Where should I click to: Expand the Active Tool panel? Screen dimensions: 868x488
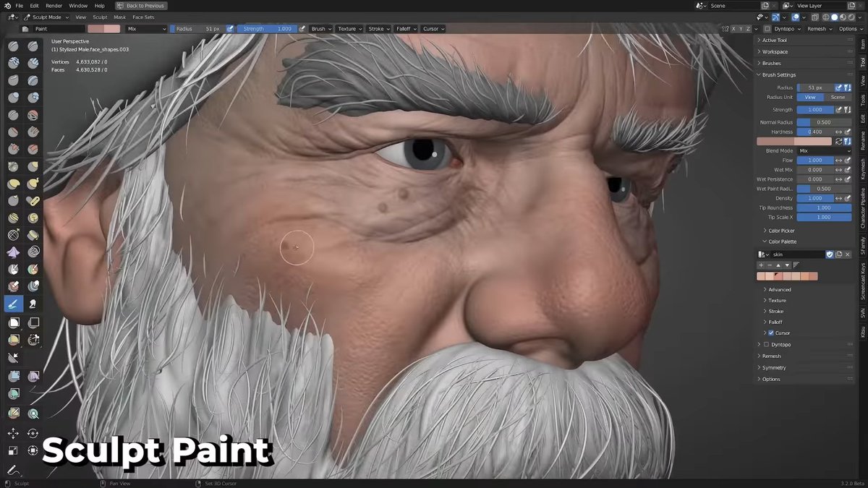point(803,40)
